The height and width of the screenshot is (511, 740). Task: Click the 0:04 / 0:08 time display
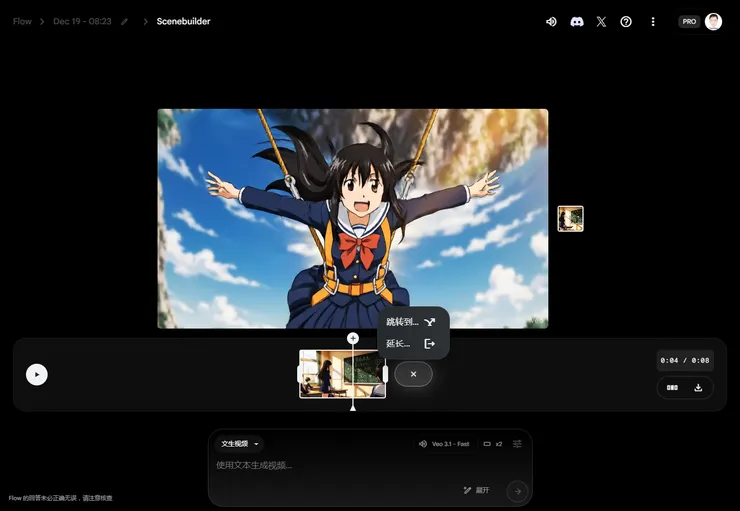685,360
